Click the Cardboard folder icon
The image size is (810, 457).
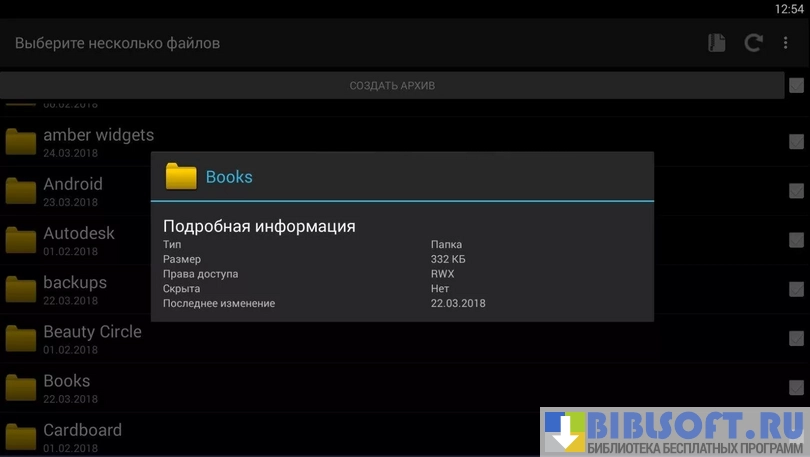point(20,437)
